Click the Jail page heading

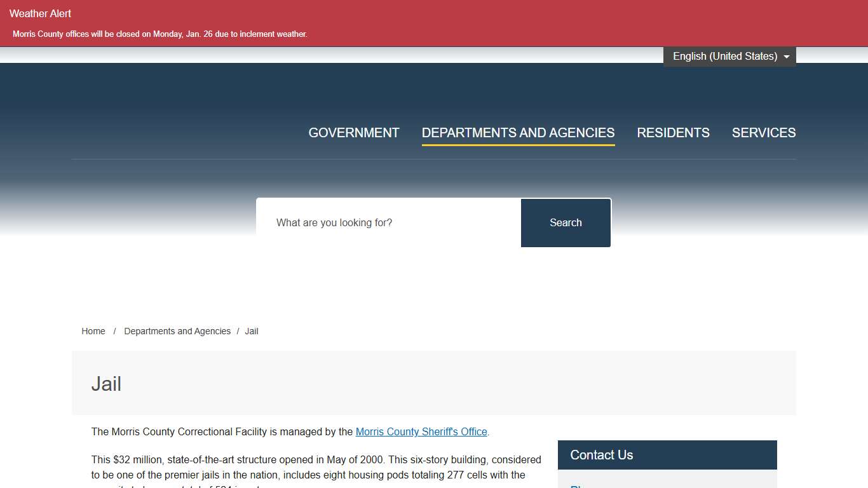(x=106, y=384)
